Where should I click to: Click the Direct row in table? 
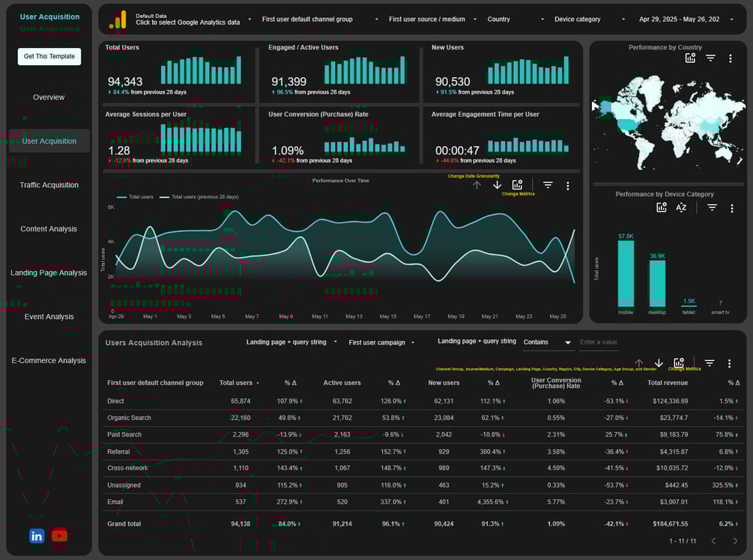tap(423, 401)
